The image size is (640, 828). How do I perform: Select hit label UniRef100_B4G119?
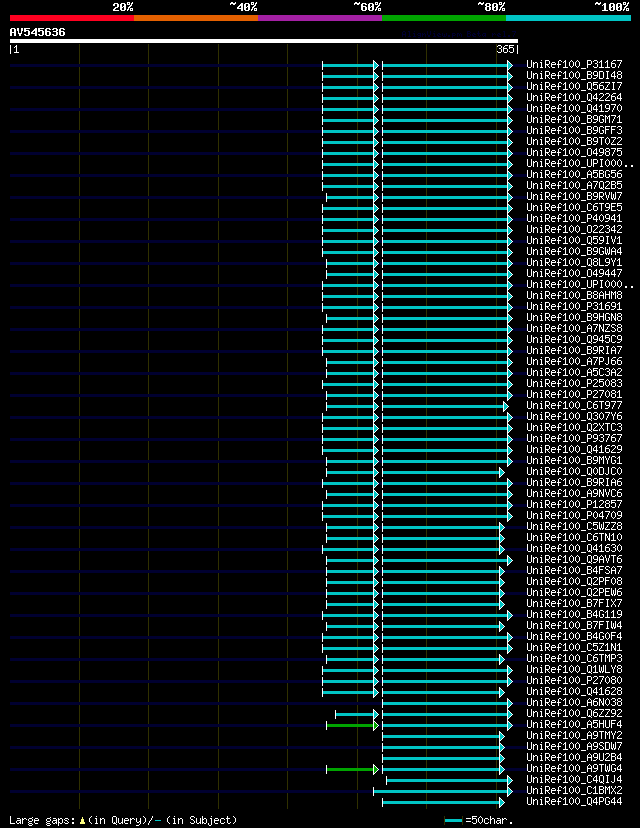tap(574, 614)
